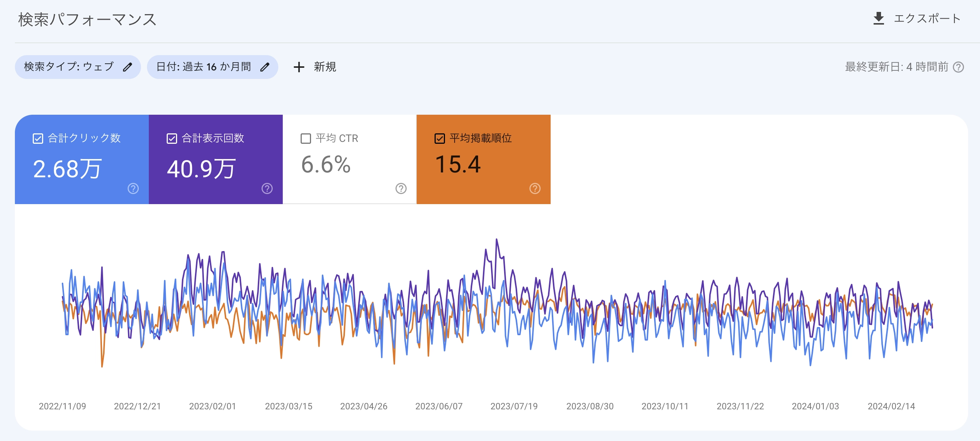Open help icon in 平均 CTR card
Viewport: 980px width, 441px height.
pyautogui.click(x=401, y=188)
